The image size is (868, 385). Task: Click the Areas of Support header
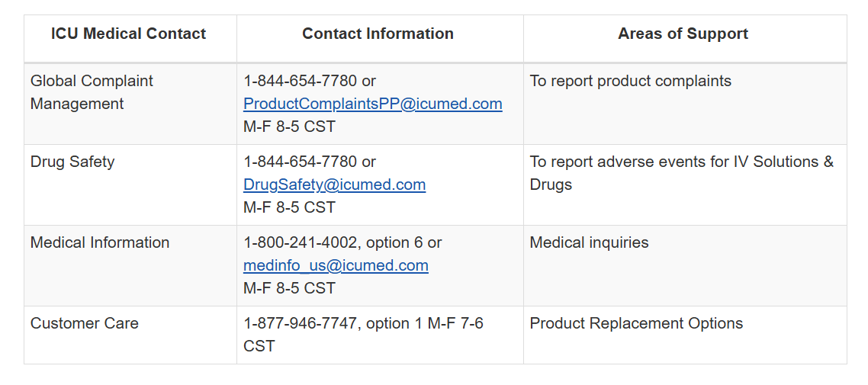(683, 34)
